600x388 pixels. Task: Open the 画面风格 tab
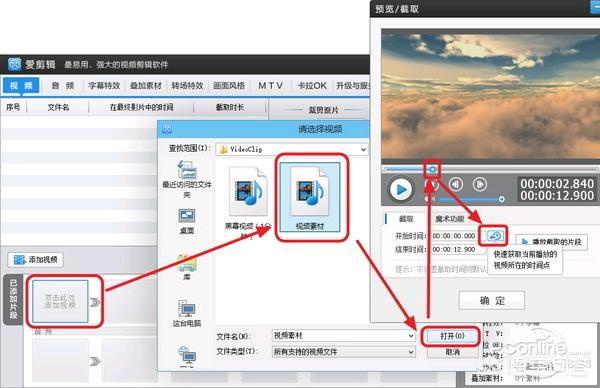click(x=229, y=85)
